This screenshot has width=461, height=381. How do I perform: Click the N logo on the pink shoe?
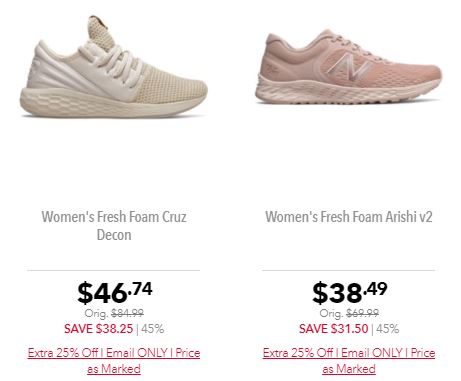(349, 67)
